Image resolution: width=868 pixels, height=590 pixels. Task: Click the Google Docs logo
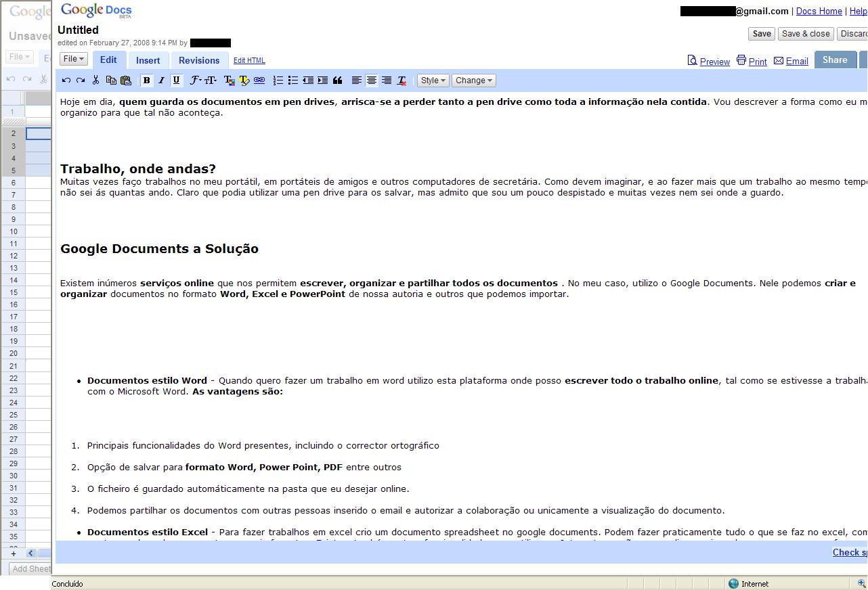[96, 11]
